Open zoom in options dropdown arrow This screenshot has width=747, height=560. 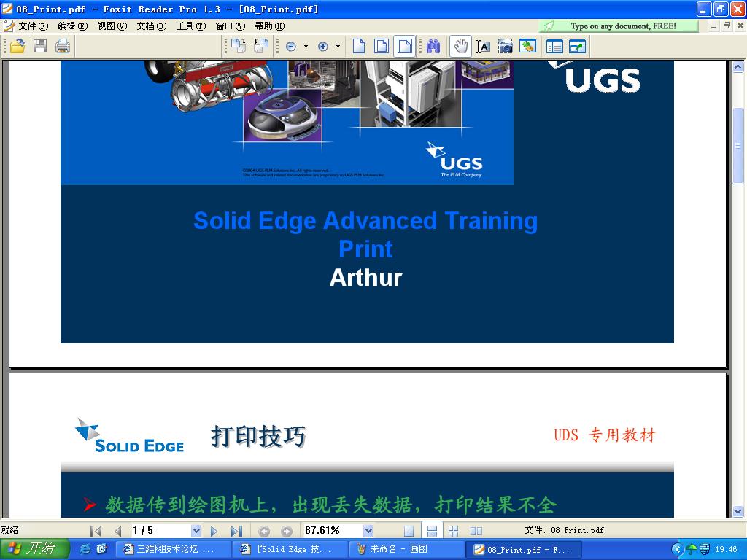[x=338, y=46]
